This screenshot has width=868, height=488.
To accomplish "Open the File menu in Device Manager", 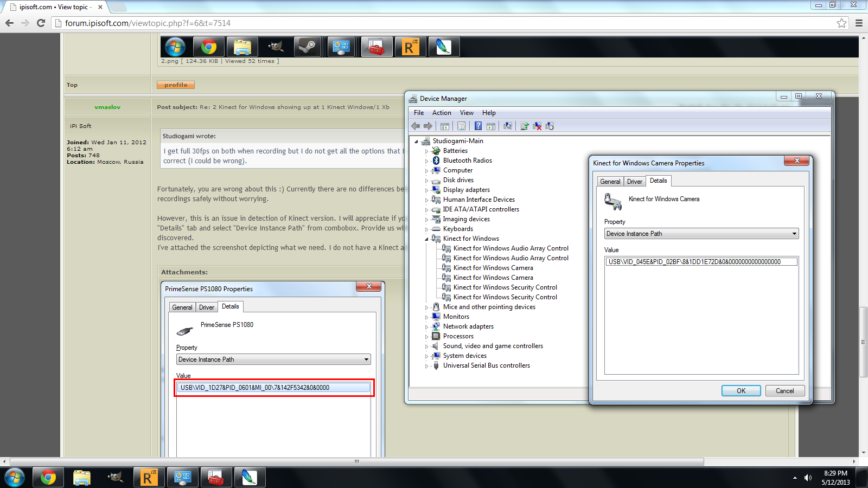I will click(x=419, y=113).
